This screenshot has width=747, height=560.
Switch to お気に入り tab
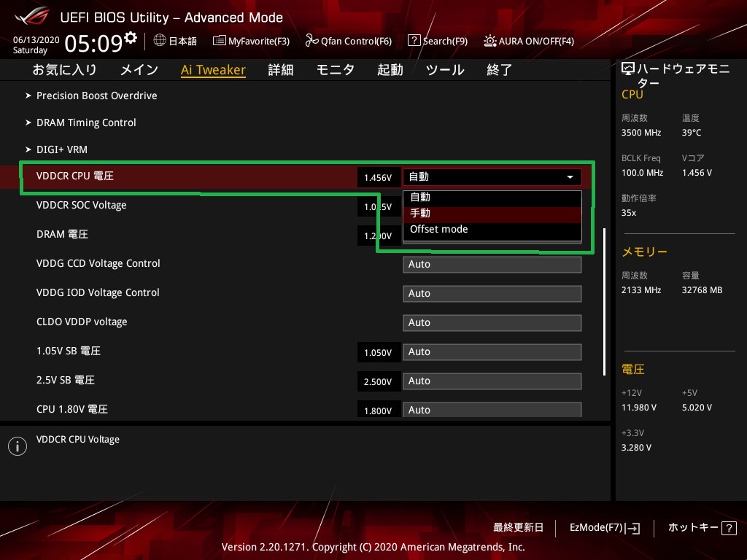[x=64, y=69]
